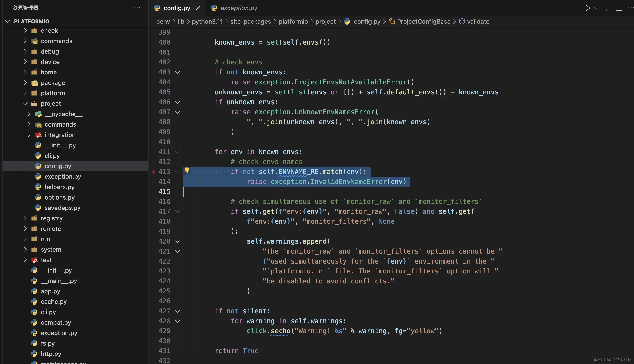Click the debug plug icon in toolbar
Screen dimensions: 634x364
(606, 8)
